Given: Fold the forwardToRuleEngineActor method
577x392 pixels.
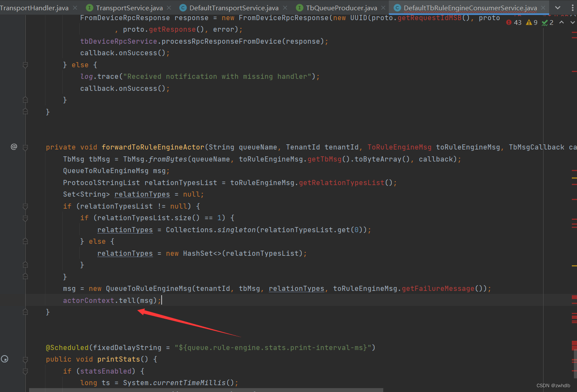Looking at the screenshot, I should [x=25, y=147].
